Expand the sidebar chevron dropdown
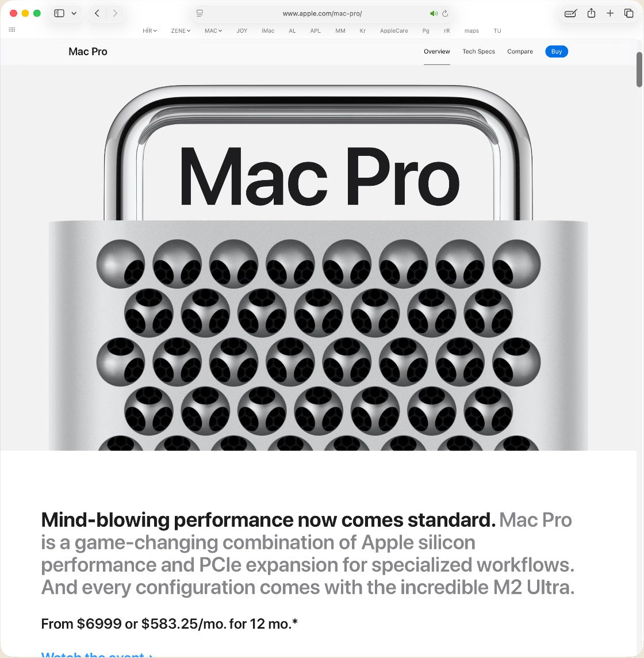This screenshot has width=644, height=658. 74,13
